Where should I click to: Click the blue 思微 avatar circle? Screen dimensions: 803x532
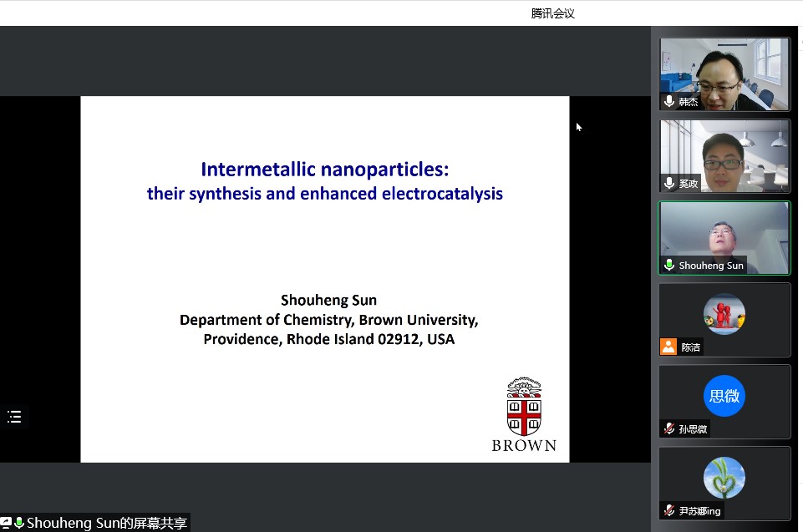[x=724, y=396]
